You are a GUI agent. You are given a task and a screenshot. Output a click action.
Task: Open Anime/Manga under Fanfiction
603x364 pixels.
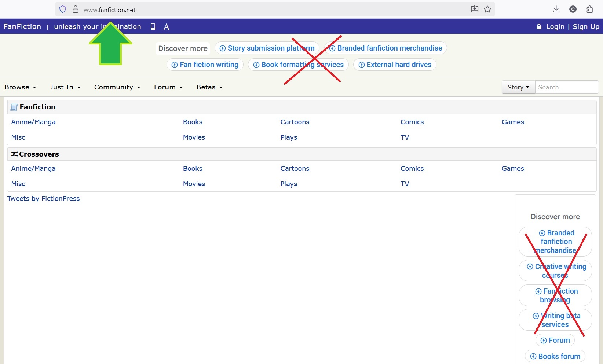click(33, 122)
